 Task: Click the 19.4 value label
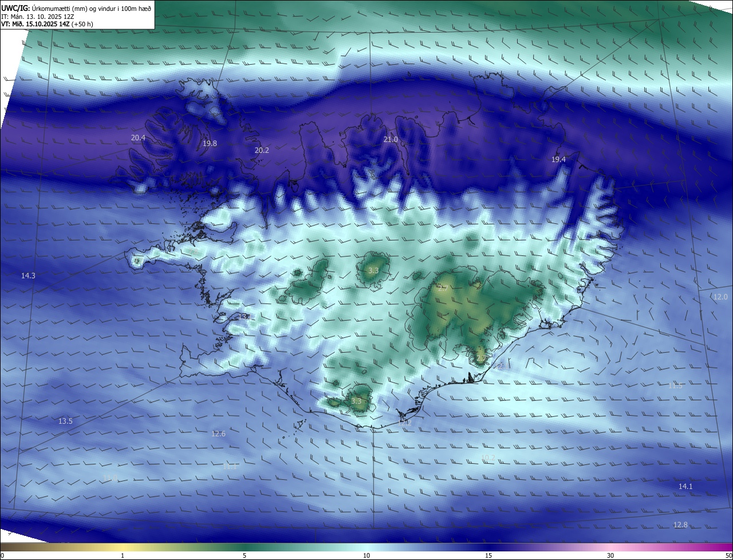(x=558, y=160)
